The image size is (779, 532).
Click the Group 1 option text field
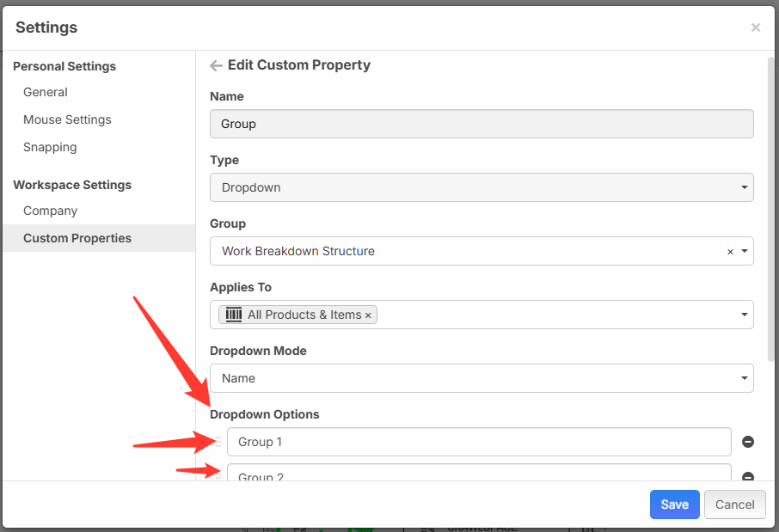478,442
